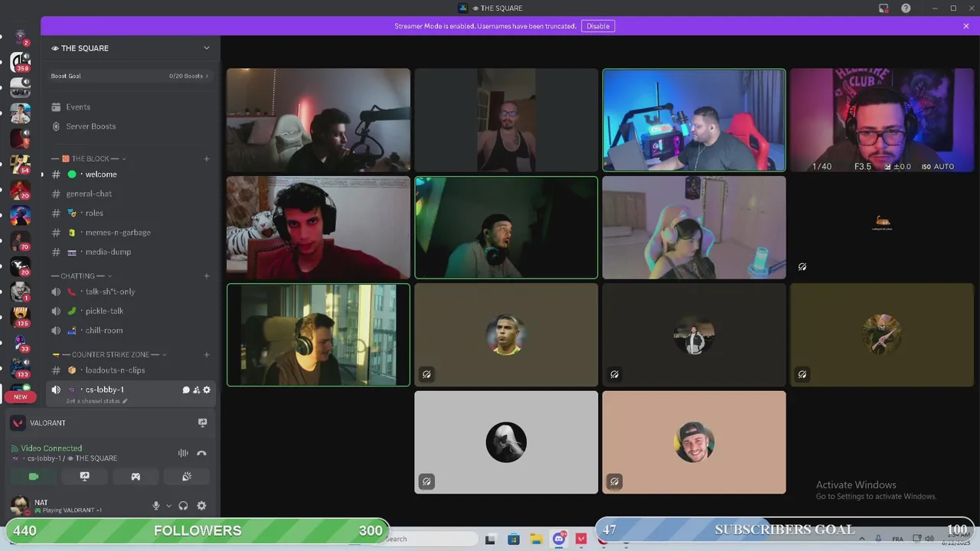Click Set a channel status

pos(96,401)
